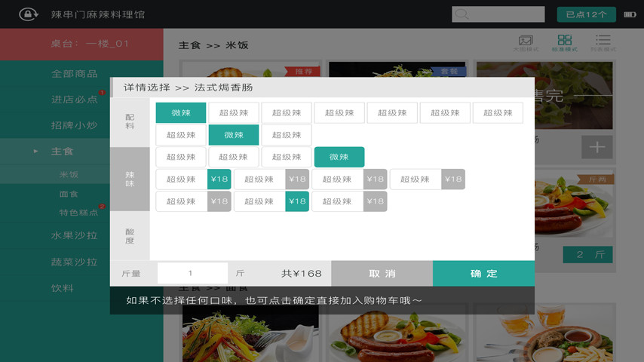Switch to the 酸度 option tab
Viewport: 644px width, 362px height.
[130, 236]
